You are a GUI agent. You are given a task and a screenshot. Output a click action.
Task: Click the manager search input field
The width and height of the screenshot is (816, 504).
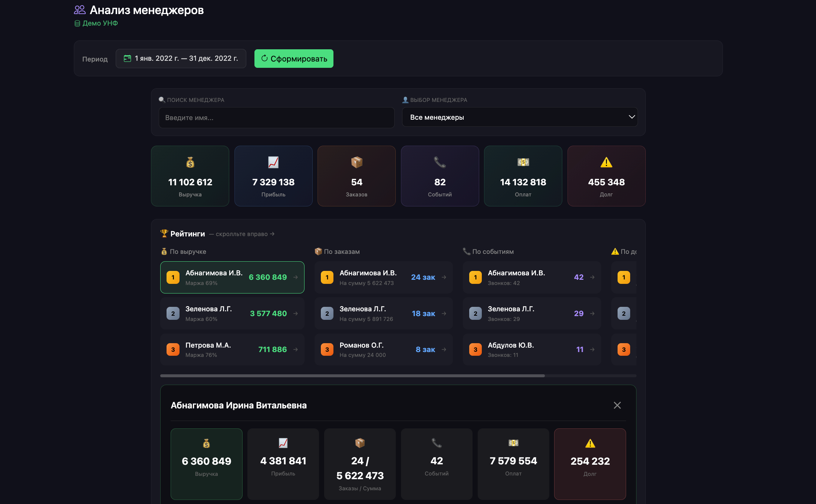[x=276, y=118]
